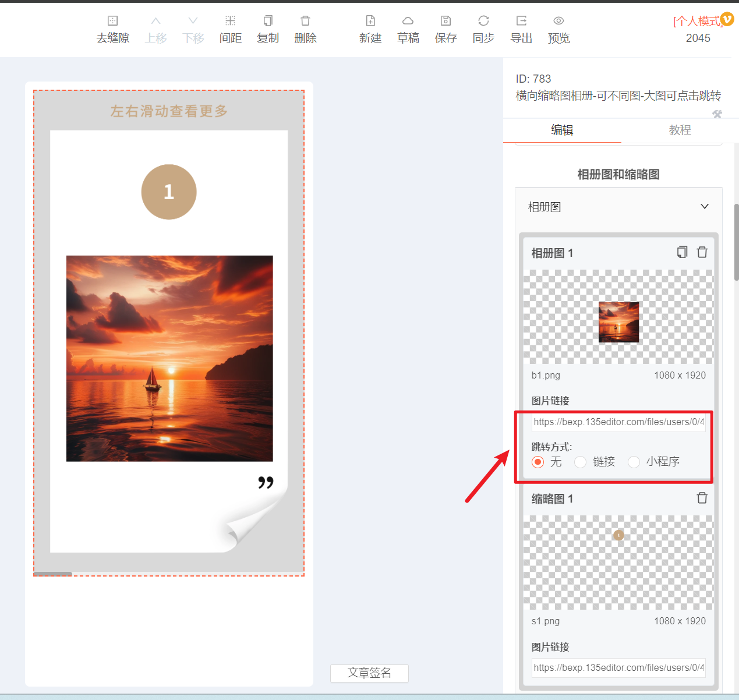Image resolution: width=739 pixels, height=700 pixels.
Task: Duplicate 相册图 1 with its copy icon
Action: click(683, 252)
